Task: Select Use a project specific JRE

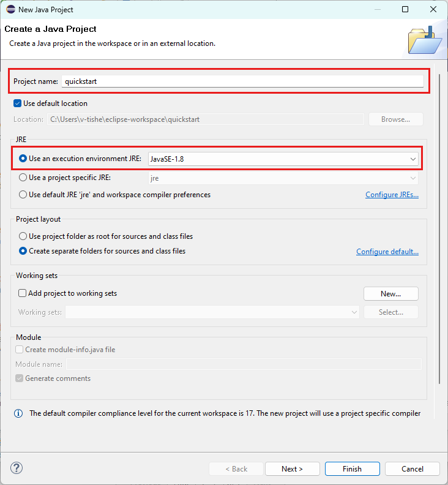Action: click(x=23, y=178)
